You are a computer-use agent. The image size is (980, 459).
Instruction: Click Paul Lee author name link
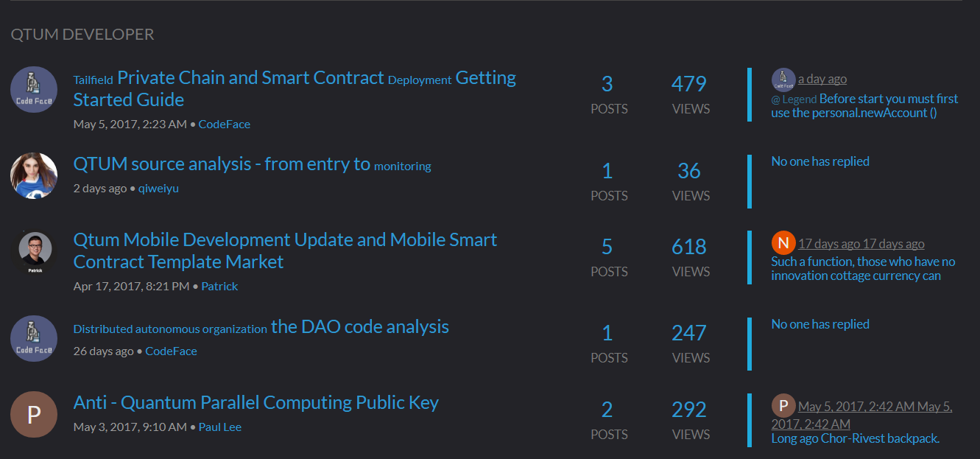point(220,427)
